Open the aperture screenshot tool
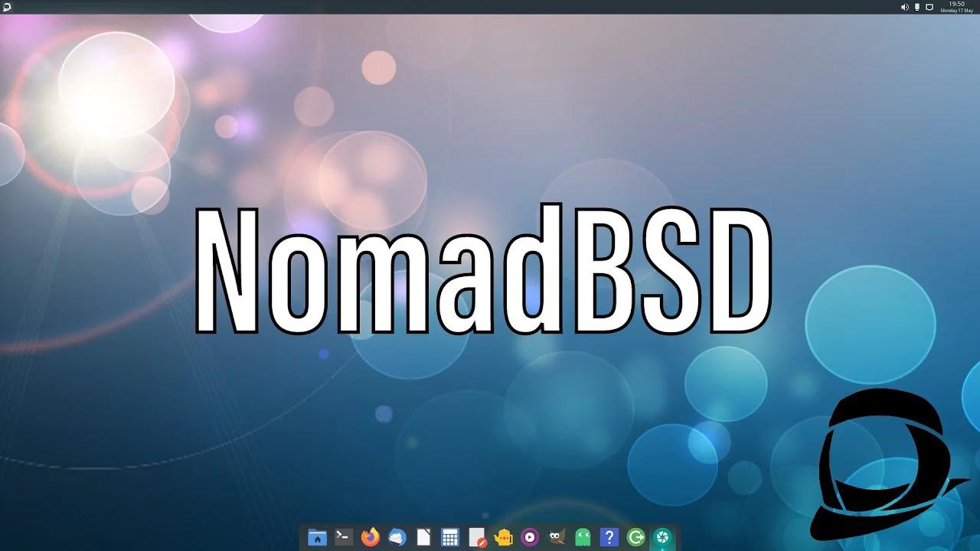 coord(662,537)
